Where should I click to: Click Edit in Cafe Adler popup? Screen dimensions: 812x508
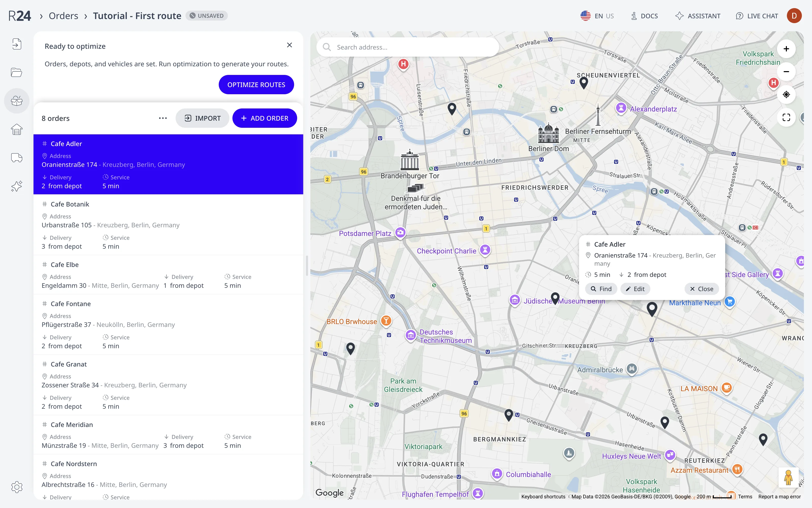pyautogui.click(x=635, y=289)
